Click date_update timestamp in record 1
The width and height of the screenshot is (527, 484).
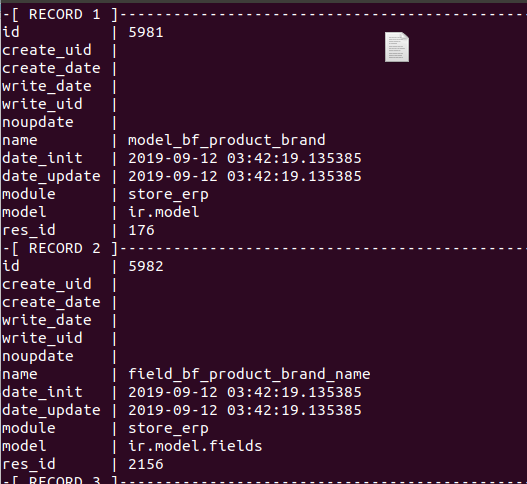[245, 176]
